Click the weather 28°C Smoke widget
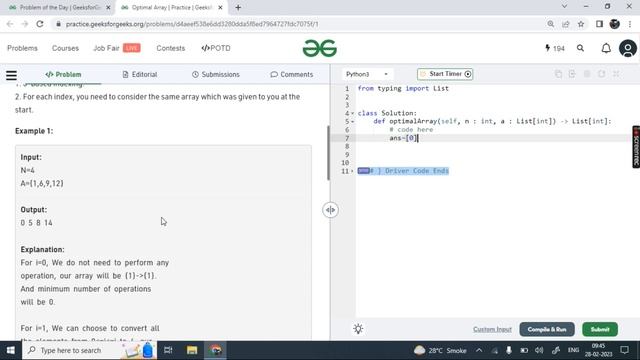640x360 pixels. [440, 350]
